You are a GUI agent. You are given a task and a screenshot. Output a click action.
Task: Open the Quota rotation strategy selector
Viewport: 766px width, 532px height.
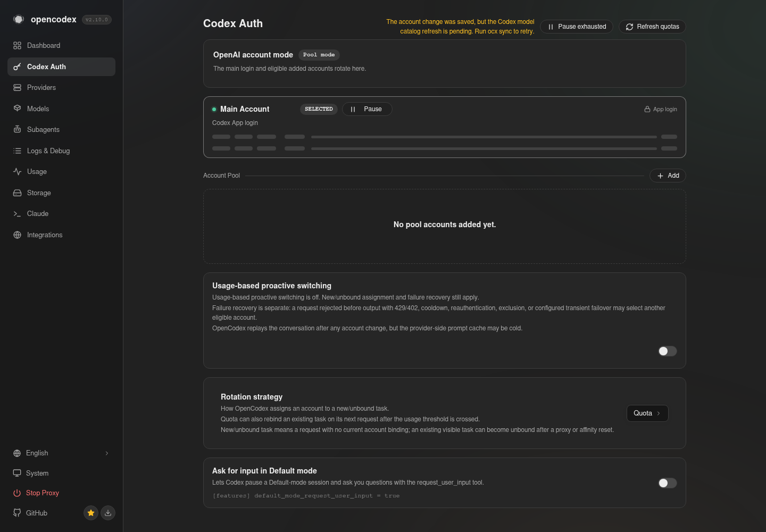[x=647, y=413]
